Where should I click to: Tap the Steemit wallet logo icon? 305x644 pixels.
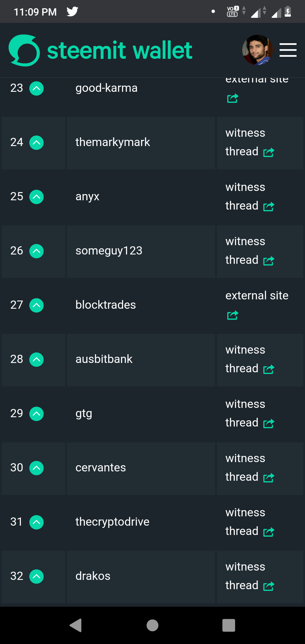click(x=24, y=50)
